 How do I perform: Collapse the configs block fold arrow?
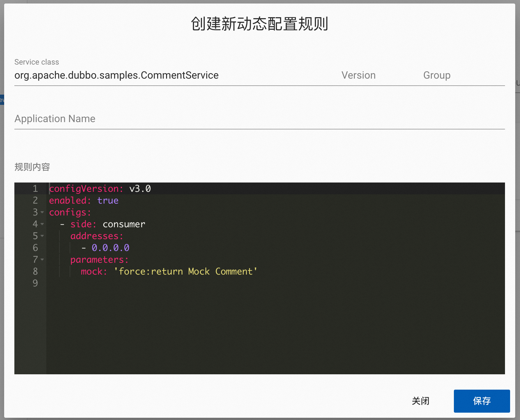click(x=42, y=212)
